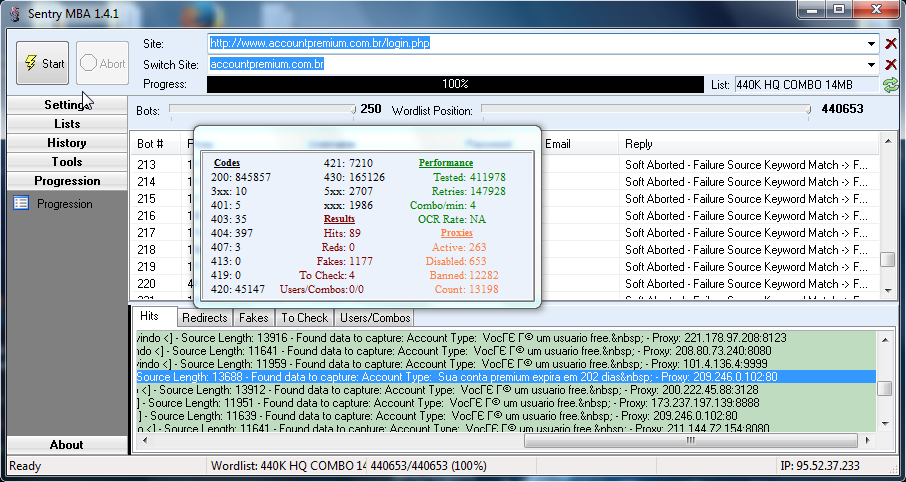
Task: Click the hits list vertical scrollbar thumb
Action: coord(885,388)
